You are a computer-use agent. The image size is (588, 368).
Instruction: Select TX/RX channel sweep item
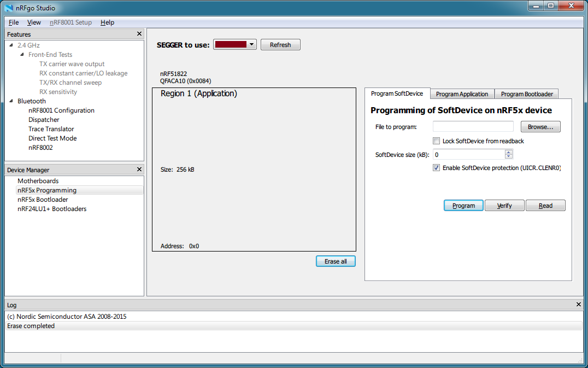point(70,83)
